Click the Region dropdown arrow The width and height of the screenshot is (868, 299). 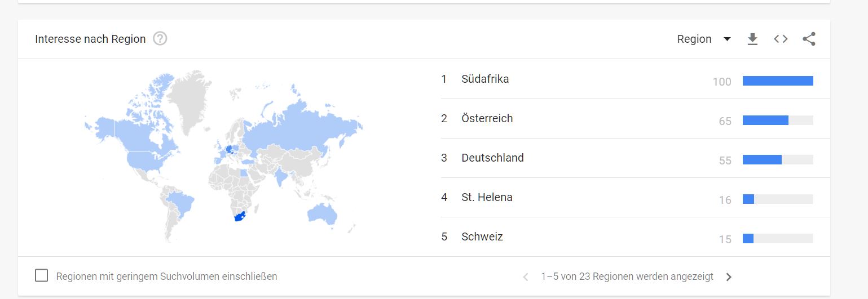click(727, 39)
